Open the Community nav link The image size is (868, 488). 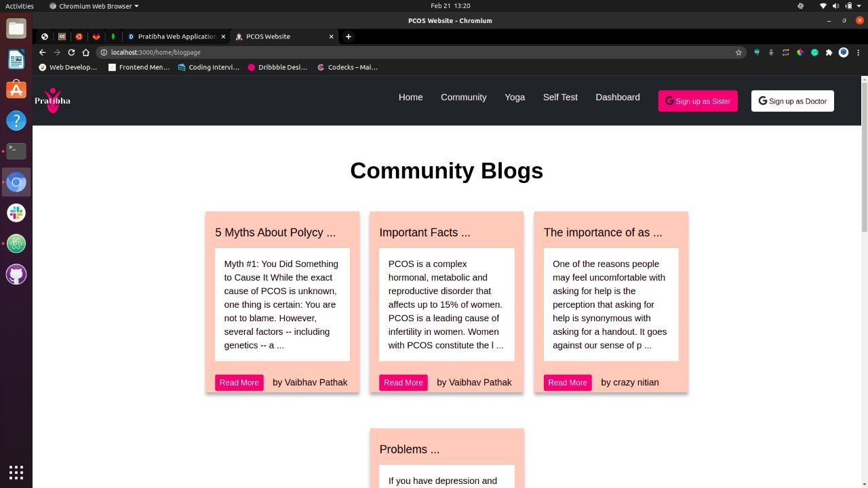[x=464, y=97]
